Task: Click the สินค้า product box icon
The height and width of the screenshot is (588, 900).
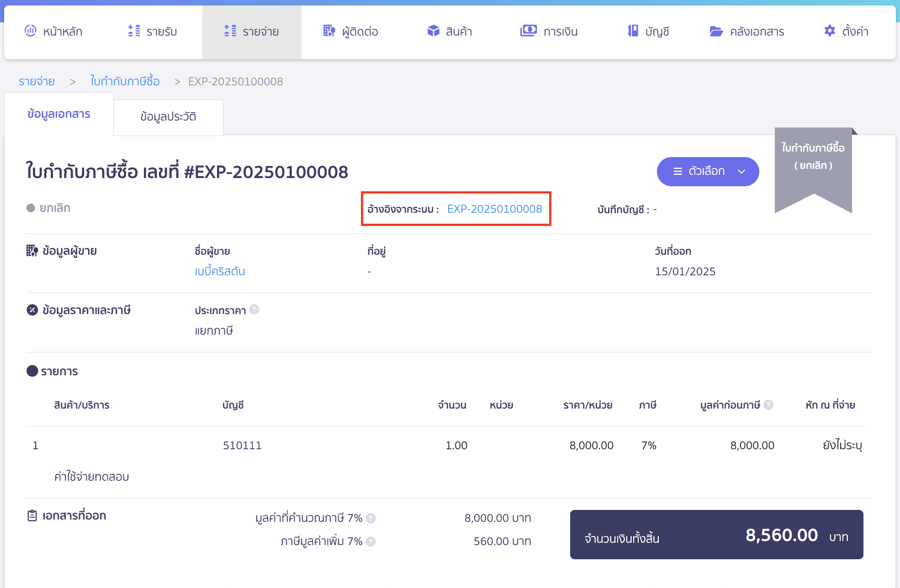Action: [433, 31]
